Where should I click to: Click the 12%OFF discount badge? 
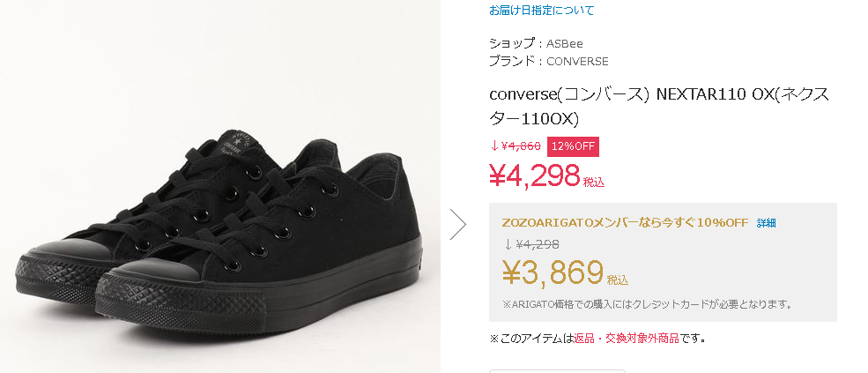click(573, 146)
